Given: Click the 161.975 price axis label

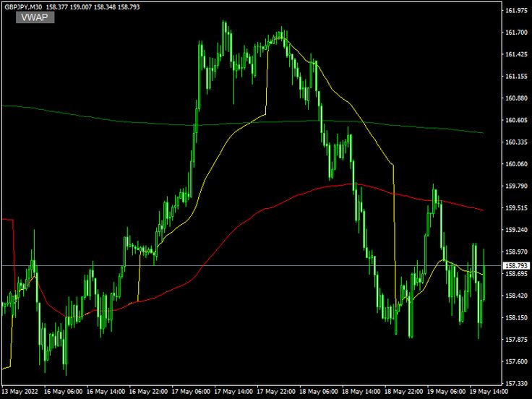Looking at the screenshot, I should coord(516,11).
